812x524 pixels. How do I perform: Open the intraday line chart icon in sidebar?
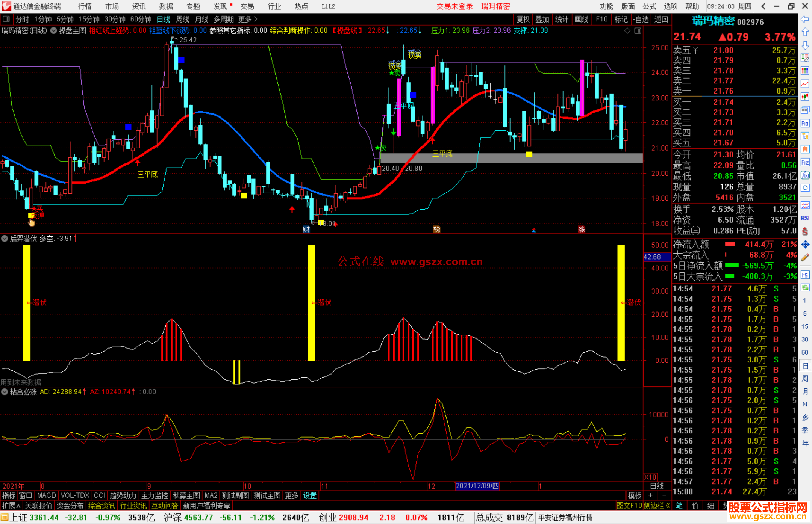[x=805, y=84]
